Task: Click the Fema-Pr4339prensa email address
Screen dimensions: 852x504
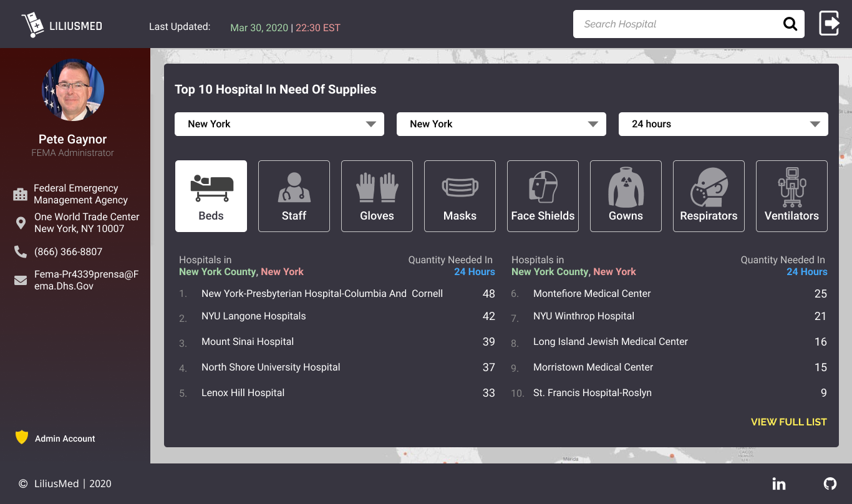Action: 87,280
